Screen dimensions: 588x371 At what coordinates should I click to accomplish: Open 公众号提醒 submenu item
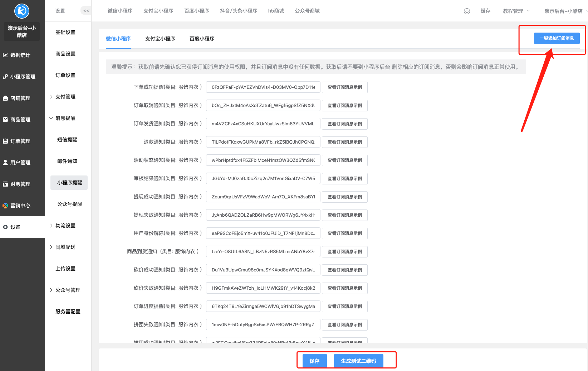70,204
